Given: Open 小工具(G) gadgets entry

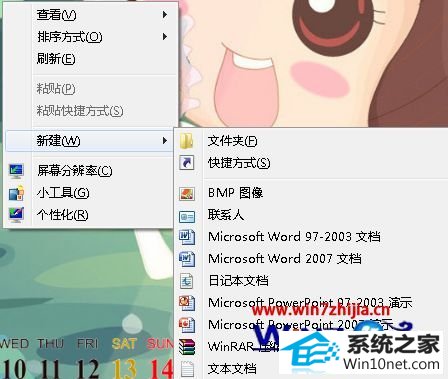Looking at the screenshot, I should click(x=90, y=193).
